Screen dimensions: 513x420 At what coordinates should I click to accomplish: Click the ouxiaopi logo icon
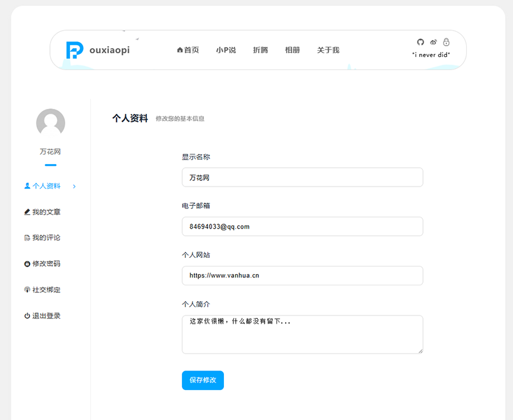(74, 50)
